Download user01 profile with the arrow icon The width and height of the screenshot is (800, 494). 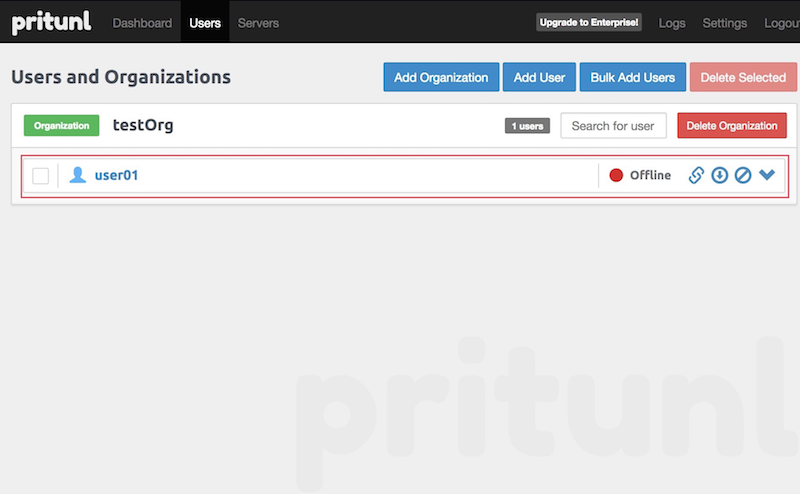point(719,175)
